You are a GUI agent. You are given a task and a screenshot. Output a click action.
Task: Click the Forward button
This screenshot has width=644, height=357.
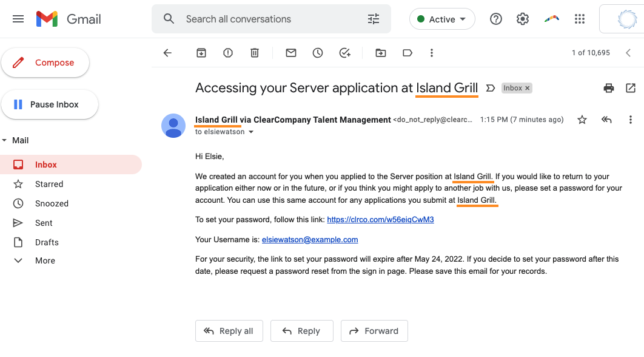[374, 331]
